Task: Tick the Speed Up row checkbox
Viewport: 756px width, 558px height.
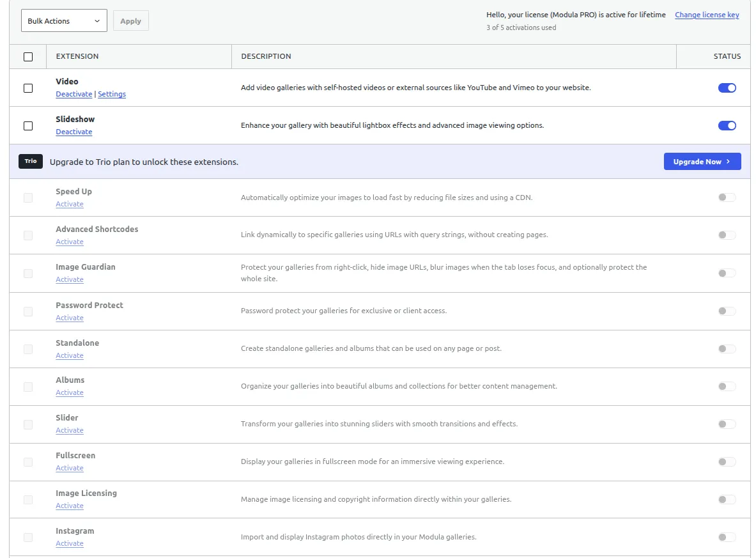Action: (29, 198)
